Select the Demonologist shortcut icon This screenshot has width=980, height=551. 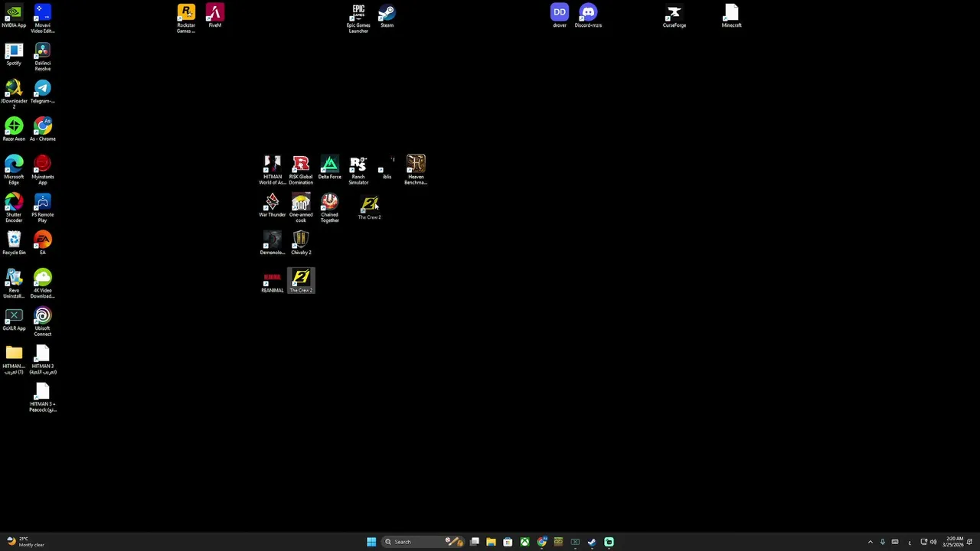(x=272, y=243)
